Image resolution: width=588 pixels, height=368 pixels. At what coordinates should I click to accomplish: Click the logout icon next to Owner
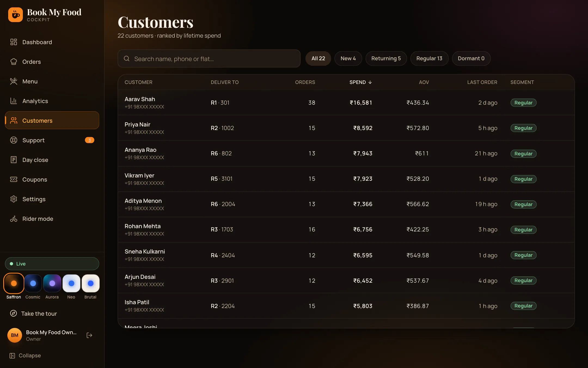click(89, 335)
